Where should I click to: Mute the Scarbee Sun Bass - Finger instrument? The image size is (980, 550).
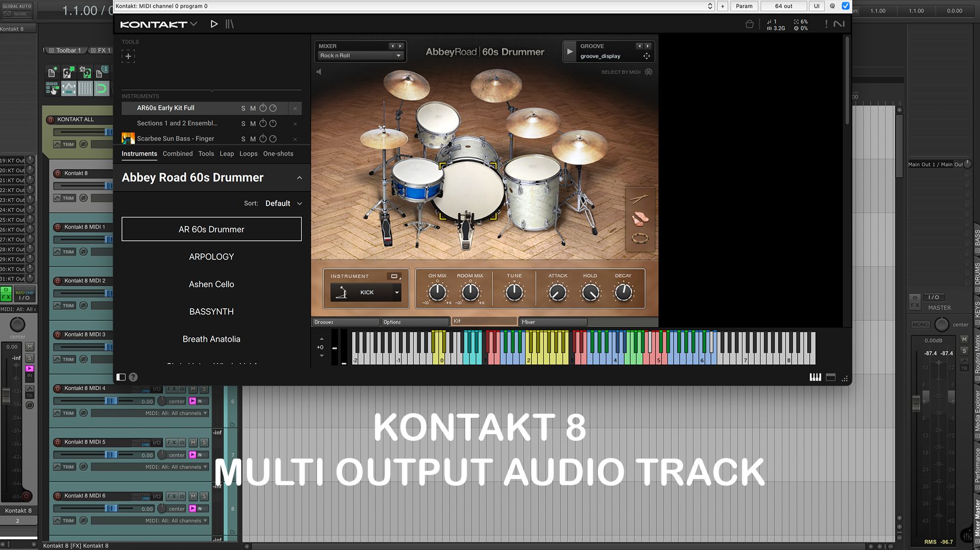pyautogui.click(x=252, y=138)
